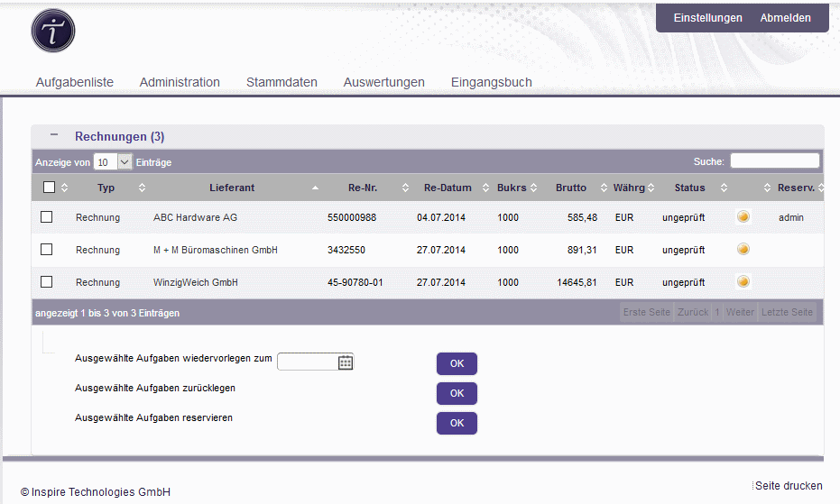The image size is (840, 504).
Task: Check the WinzigWeich GmbH row checkbox
Action: coord(47,281)
